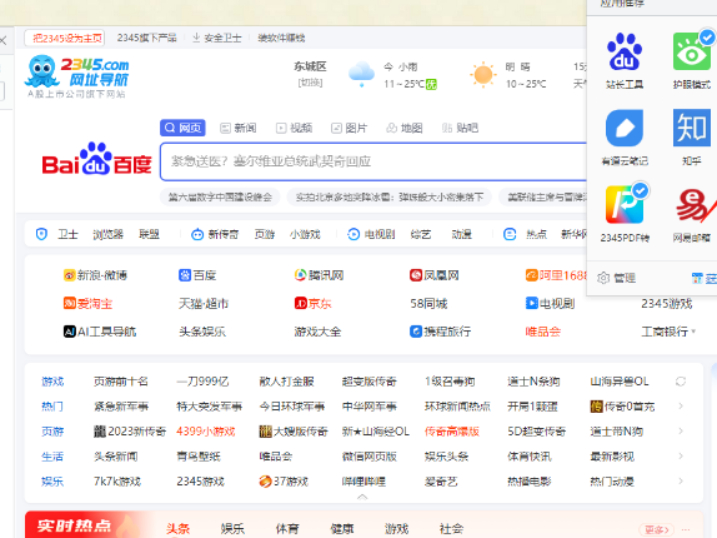
Task: Open the 天猫·超市 link
Action: (203, 304)
